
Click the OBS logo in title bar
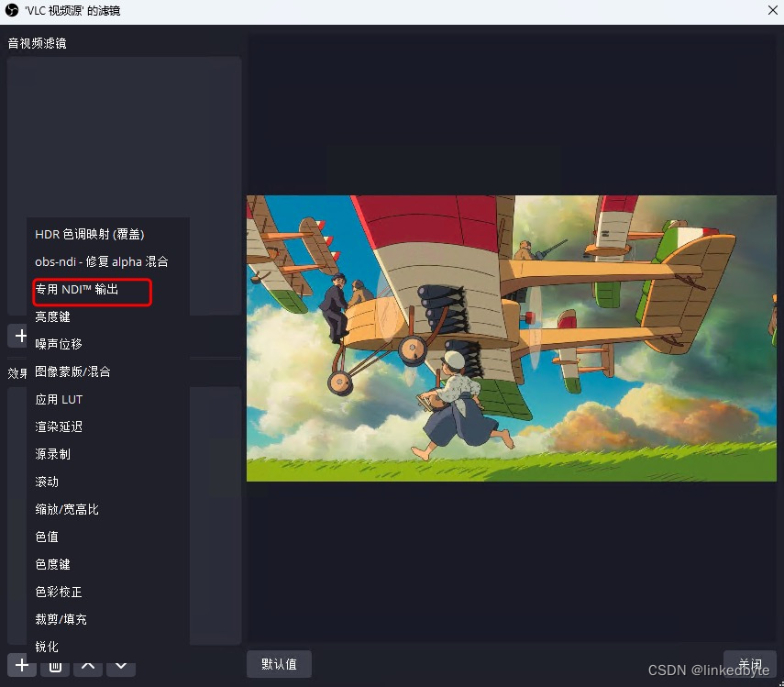coord(12,10)
